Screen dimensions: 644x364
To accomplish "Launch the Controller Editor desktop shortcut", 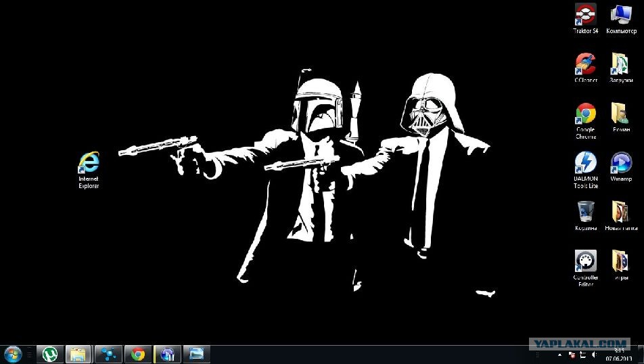I will point(586,269).
